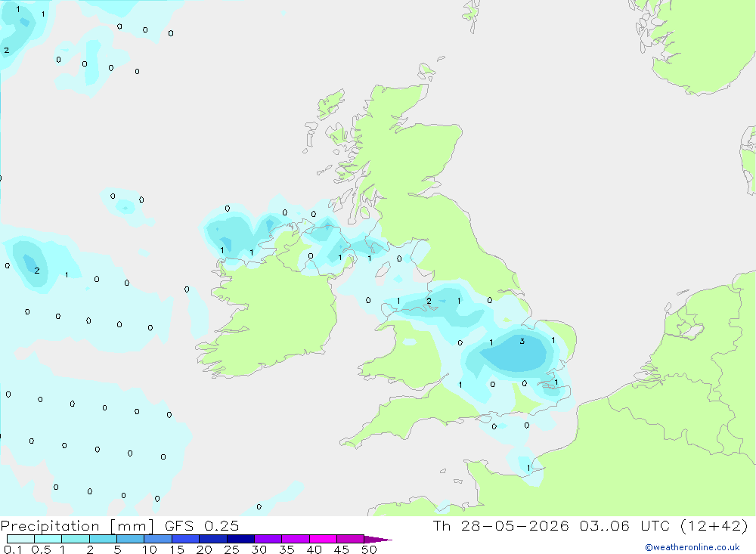
Task: Click the "20" legend scale label
Action: point(204,549)
